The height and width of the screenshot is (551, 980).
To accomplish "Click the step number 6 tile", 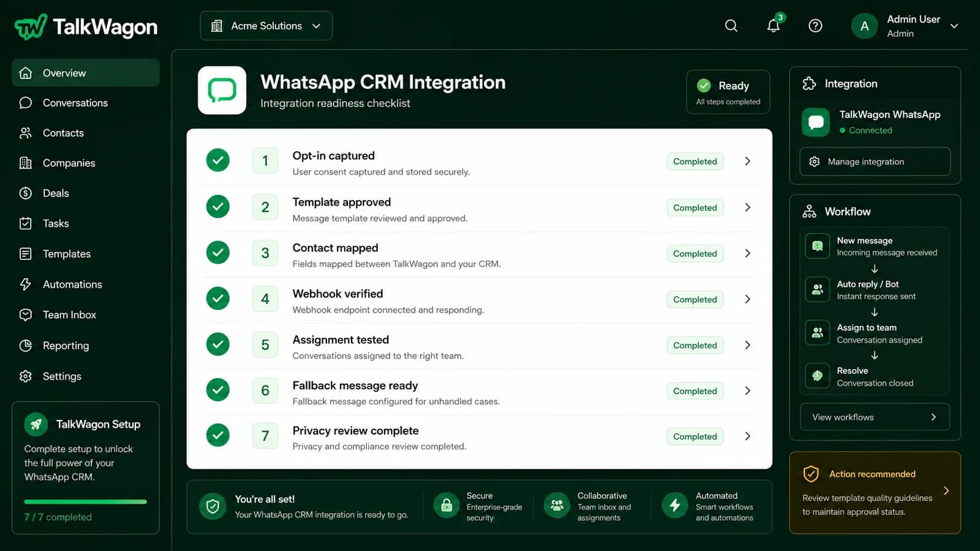I will 265,390.
